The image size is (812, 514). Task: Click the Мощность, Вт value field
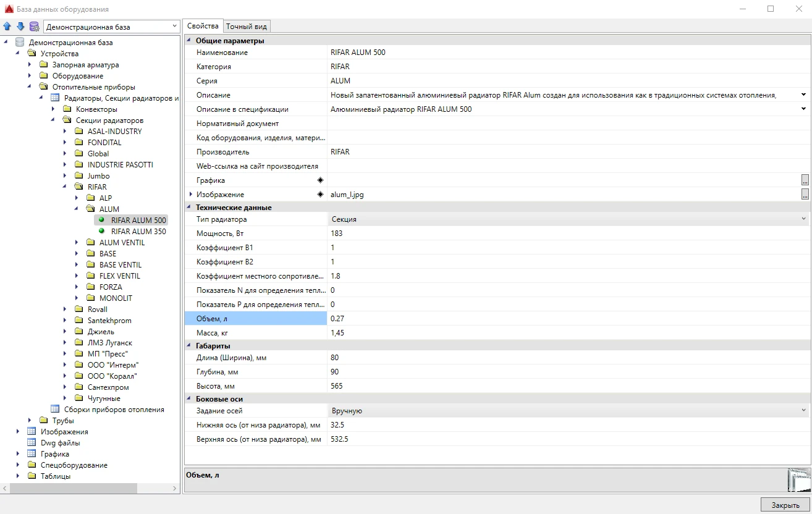click(x=567, y=234)
